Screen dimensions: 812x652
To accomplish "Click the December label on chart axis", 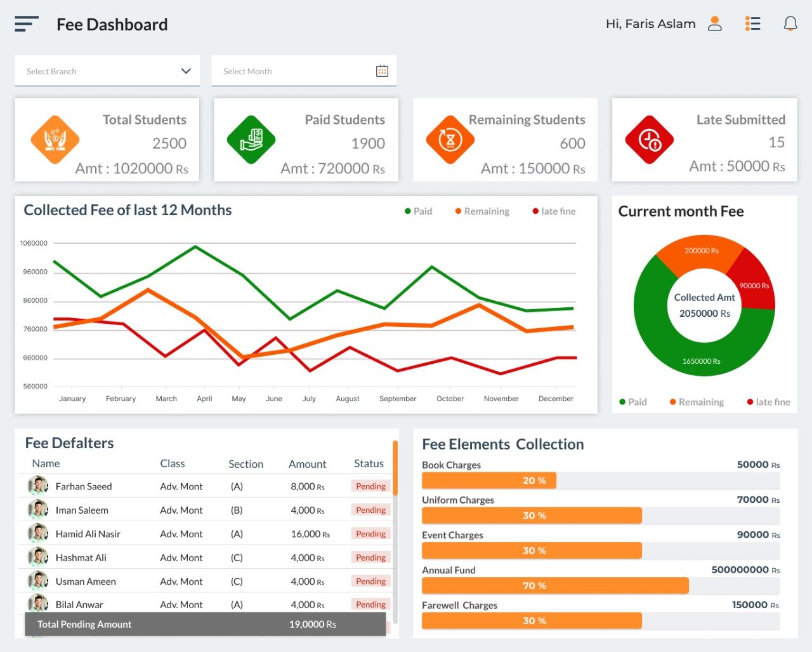I will point(556,399).
